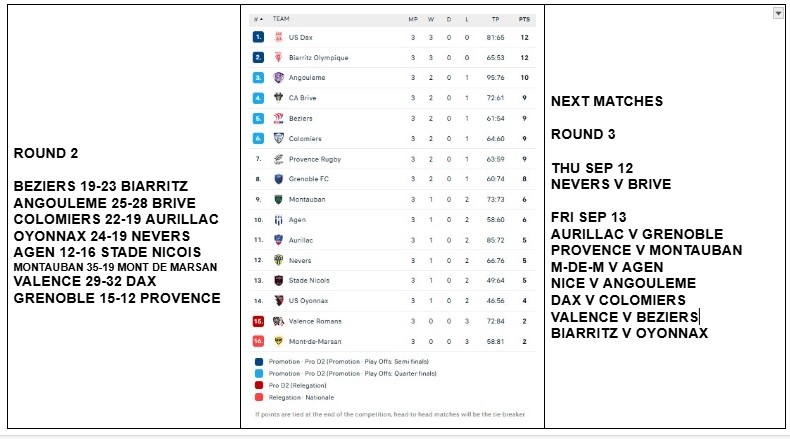Click the CA Brive team logo

279,98
